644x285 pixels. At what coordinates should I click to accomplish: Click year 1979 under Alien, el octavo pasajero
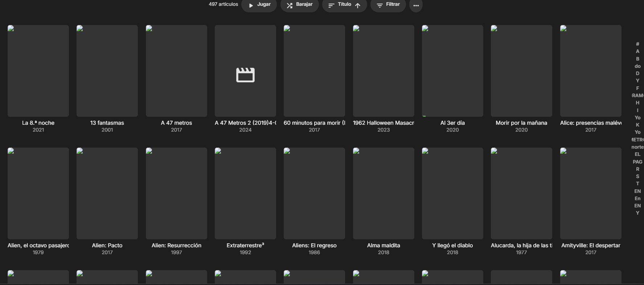[38, 252]
